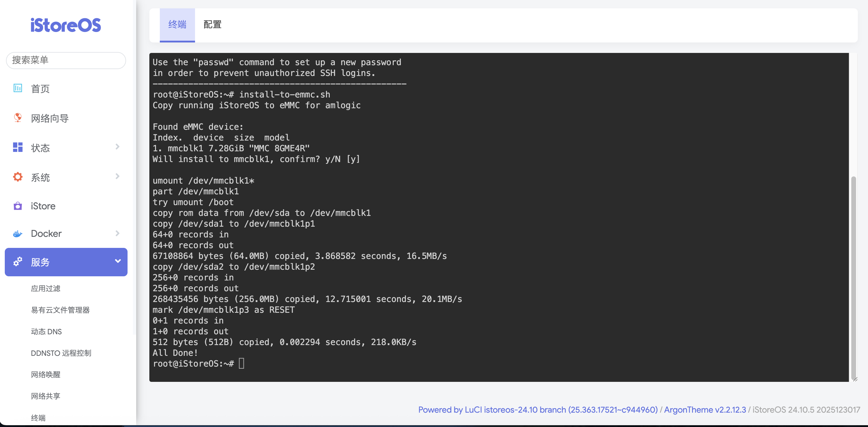Expand the Docker menu chevron
The image size is (868, 427).
117,234
